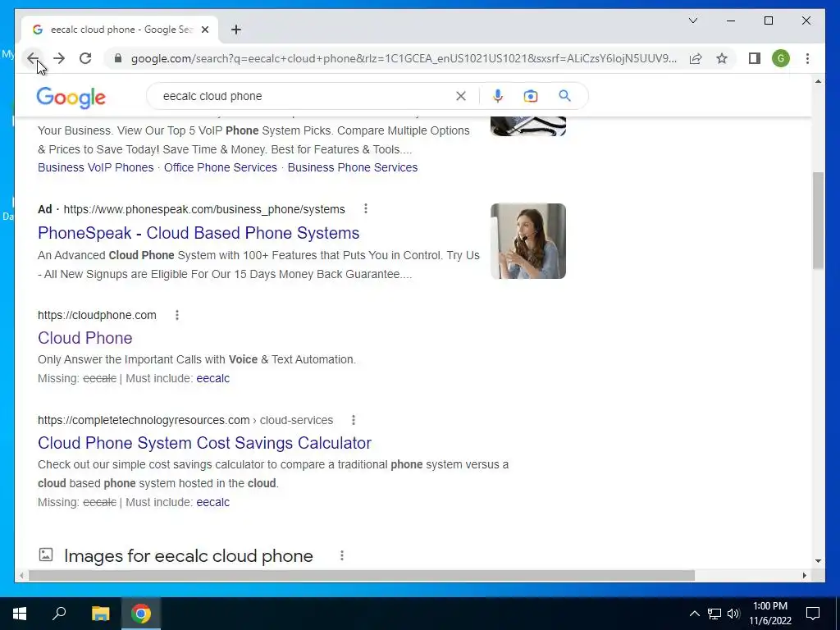The image size is (840, 630).
Task: Expand the tab search chevron
Action: [692, 21]
